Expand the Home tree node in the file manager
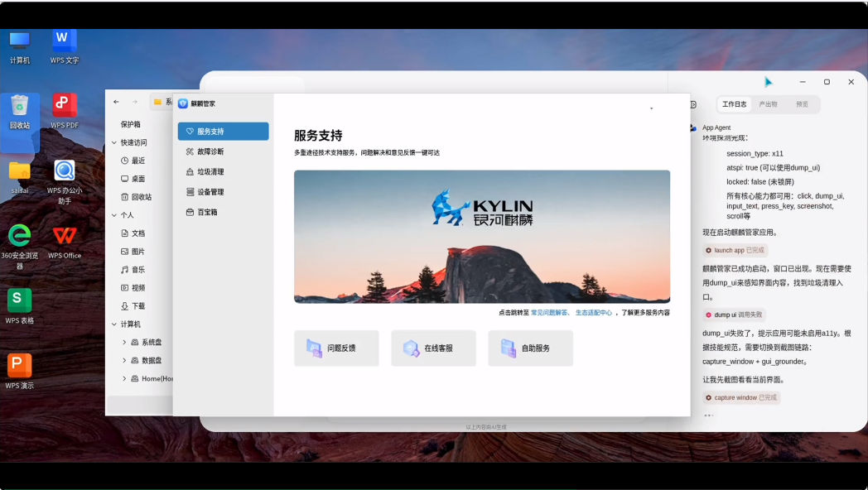This screenshot has height=490, width=868. pos(124,379)
